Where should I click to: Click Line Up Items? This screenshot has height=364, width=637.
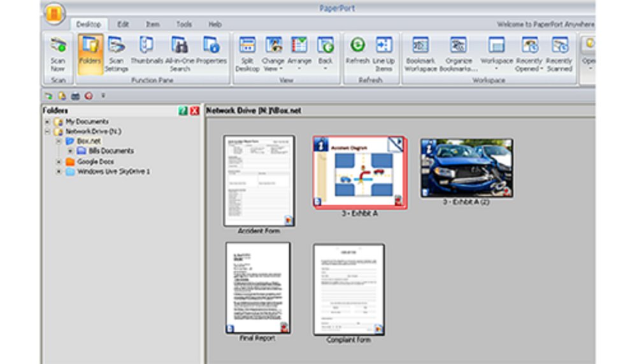tap(383, 54)
